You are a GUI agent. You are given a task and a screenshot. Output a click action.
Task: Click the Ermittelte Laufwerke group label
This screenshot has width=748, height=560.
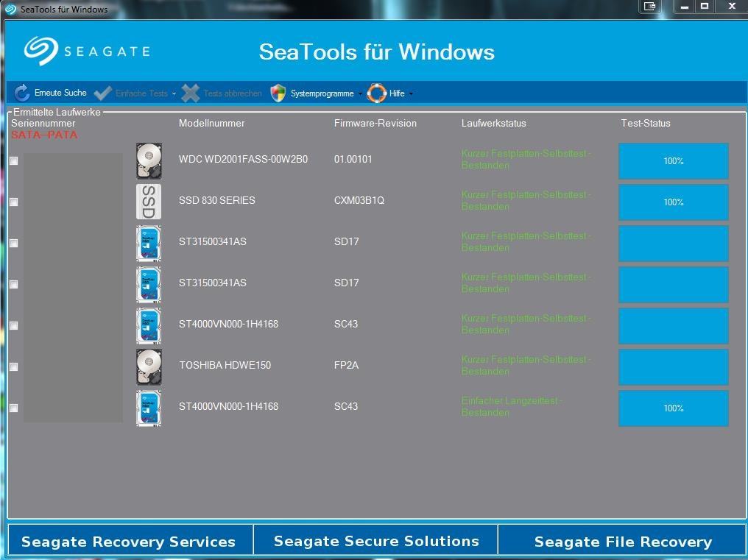click(x=57, y=112)
